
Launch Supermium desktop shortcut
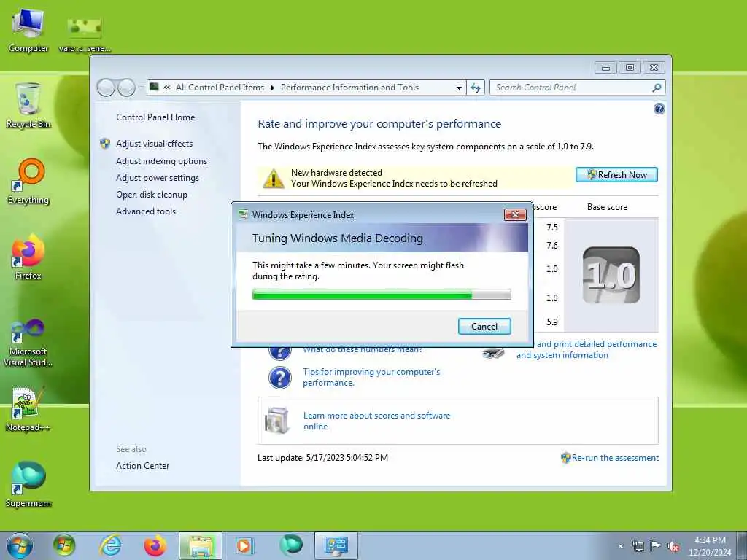coord(28,485)
